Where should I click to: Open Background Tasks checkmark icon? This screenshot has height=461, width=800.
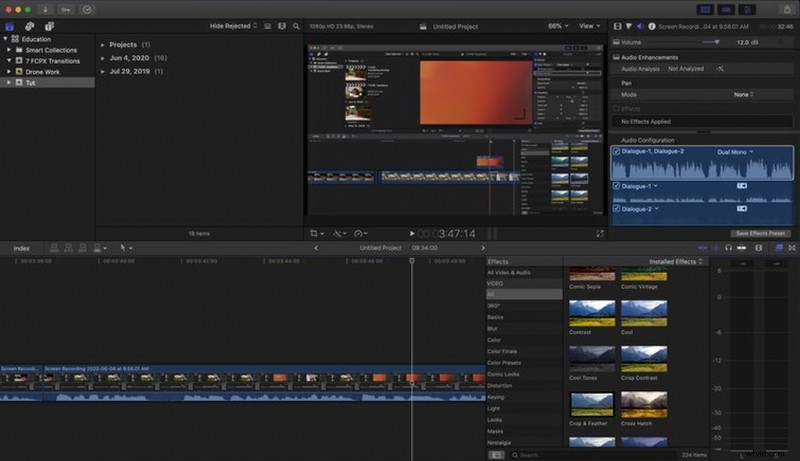click(87, 10)
